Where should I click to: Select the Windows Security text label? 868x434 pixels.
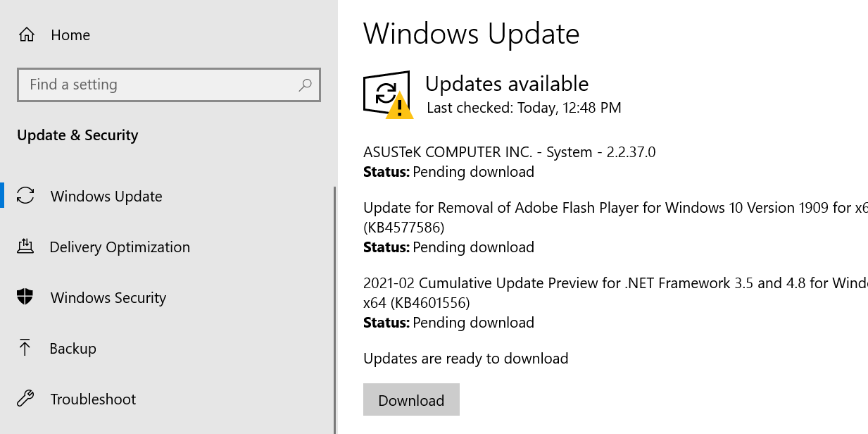pos(108,298)
